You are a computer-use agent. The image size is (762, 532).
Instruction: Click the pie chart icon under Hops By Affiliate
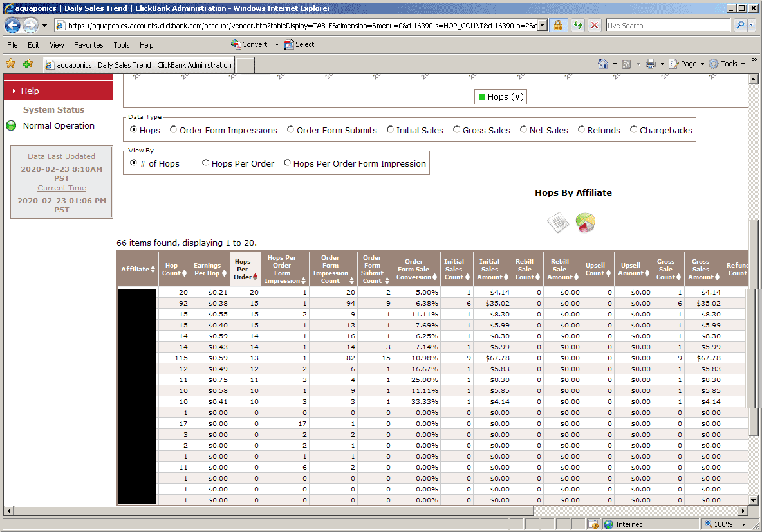(585, 223)
